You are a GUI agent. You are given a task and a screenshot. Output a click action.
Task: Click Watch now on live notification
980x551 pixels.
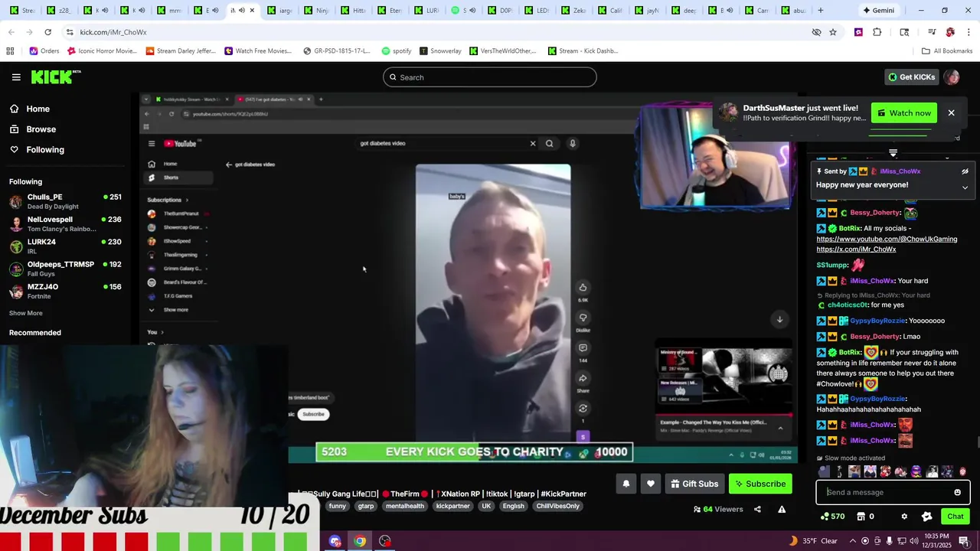click(x=904, y=113)
